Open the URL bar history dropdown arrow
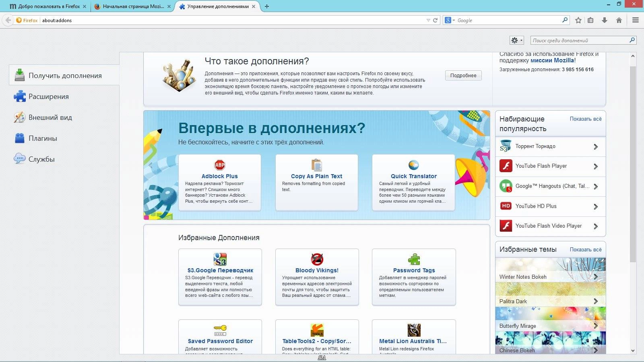The height and width of the screenshot is (362, 644). click(x=428, y=20)
